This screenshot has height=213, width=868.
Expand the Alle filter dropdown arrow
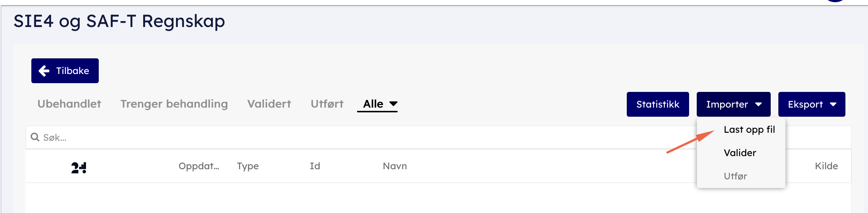pos(393,104)
